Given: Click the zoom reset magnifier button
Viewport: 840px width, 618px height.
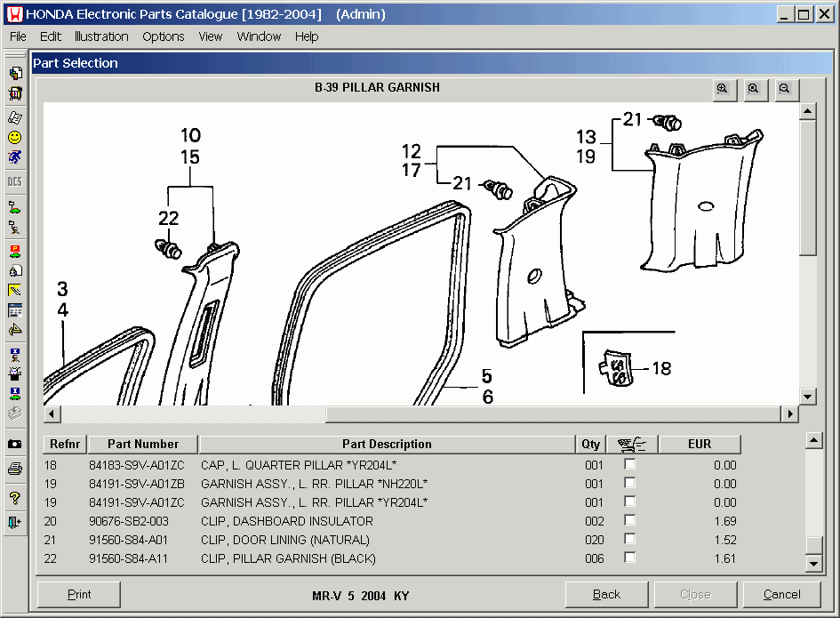Looking at the screenshot, I should [x=755, y=89].
